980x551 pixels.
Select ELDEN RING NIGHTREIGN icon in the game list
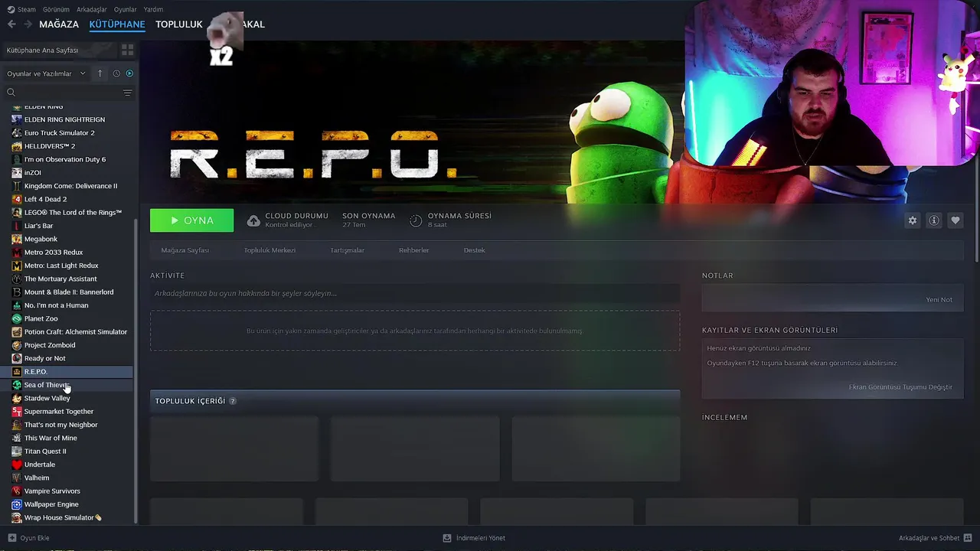[17, 119]
